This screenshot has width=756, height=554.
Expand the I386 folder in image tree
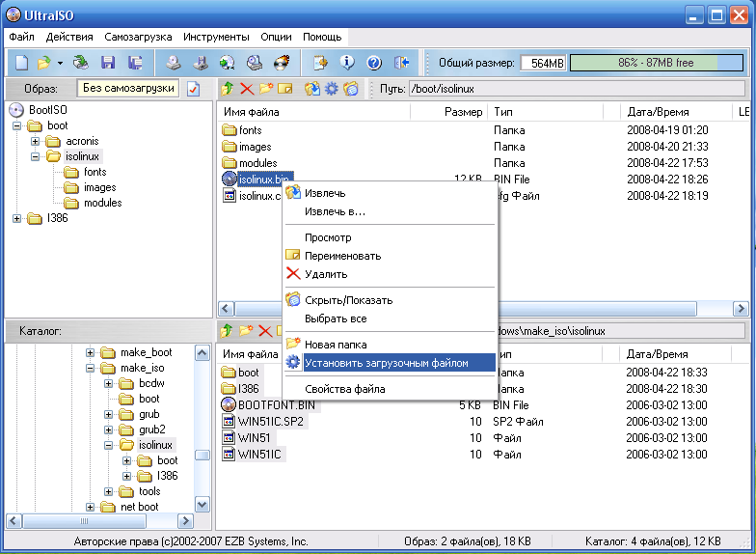[16, 218]
